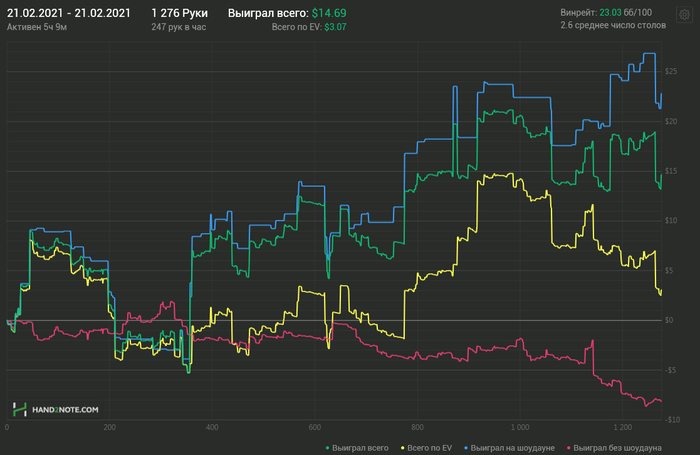This screenshot has height=455, width=700.
Task: Click the 'Выиграл на шоудауне' legend label
Action: [x=512, y=448]
